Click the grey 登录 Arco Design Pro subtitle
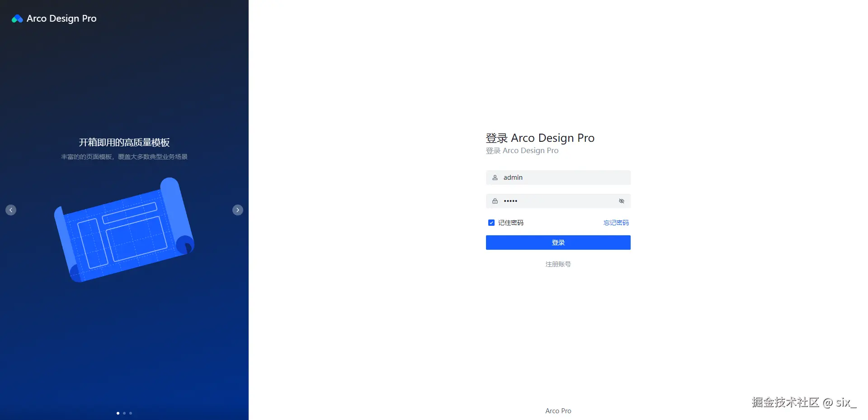868x420 pixels. pos(522,150)
